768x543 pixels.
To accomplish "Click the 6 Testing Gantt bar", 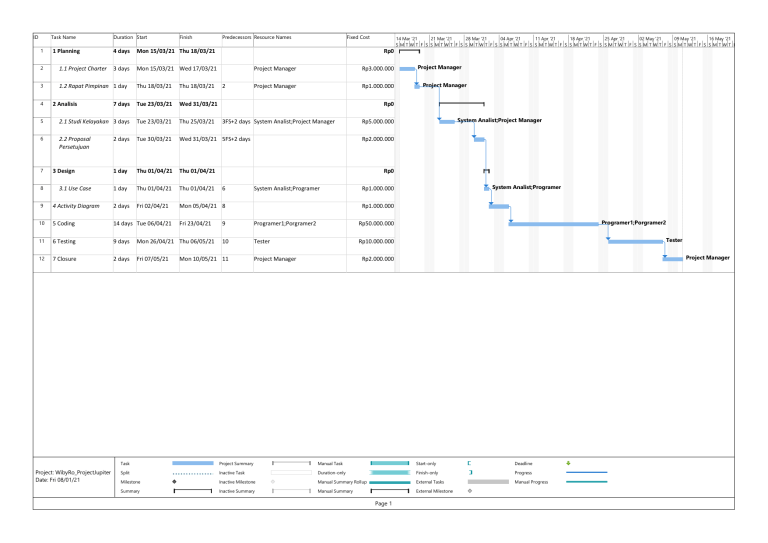I will point(635,241).
